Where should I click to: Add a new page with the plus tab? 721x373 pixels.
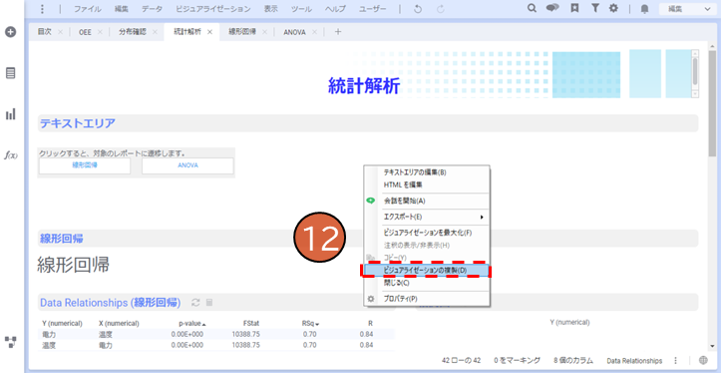(x=338, y=32)
